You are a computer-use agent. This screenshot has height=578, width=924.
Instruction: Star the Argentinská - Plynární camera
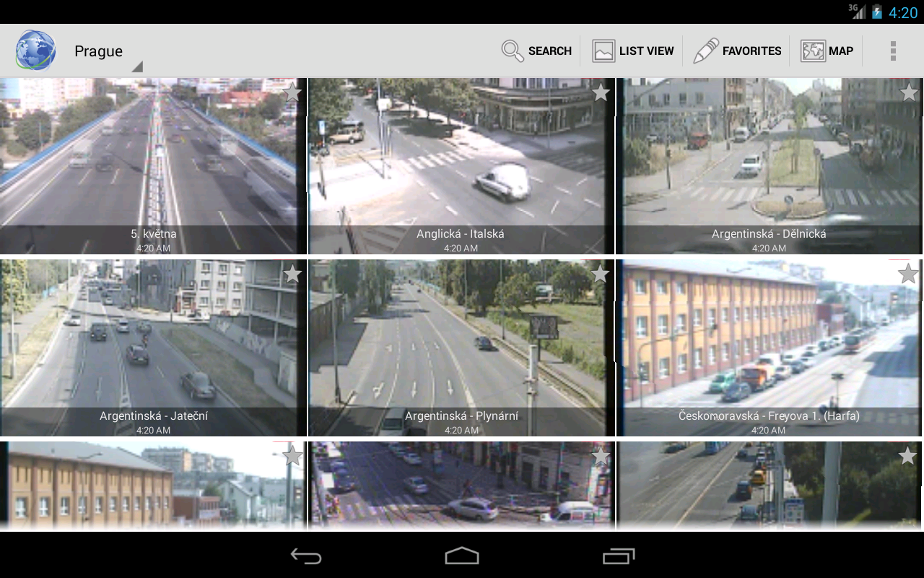coord(601,274)
